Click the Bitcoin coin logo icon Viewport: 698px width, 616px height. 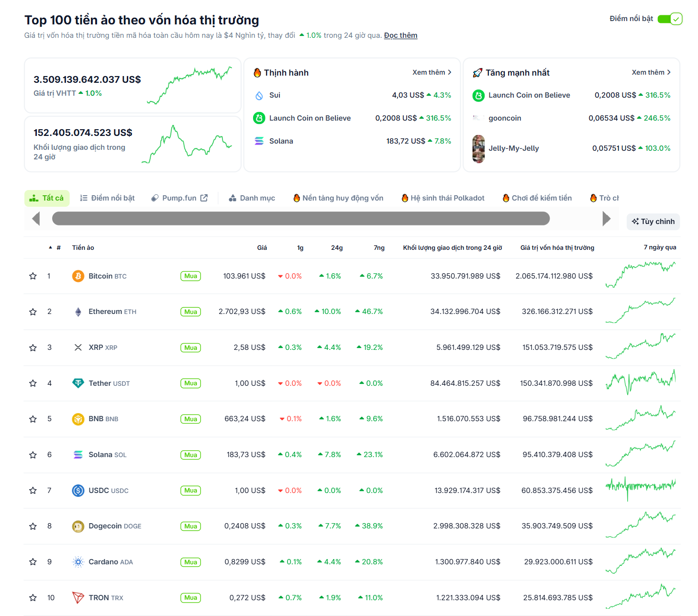coord(78,276)
